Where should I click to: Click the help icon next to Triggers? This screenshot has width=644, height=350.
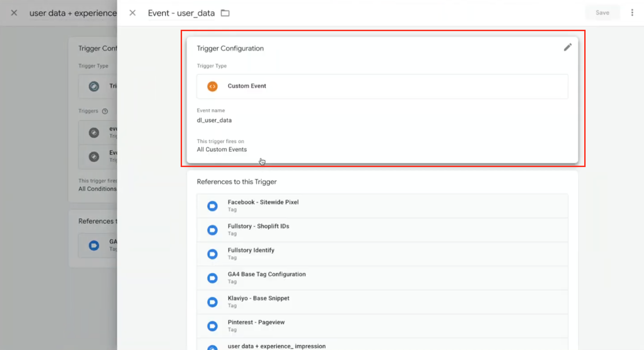pos(105,111)
